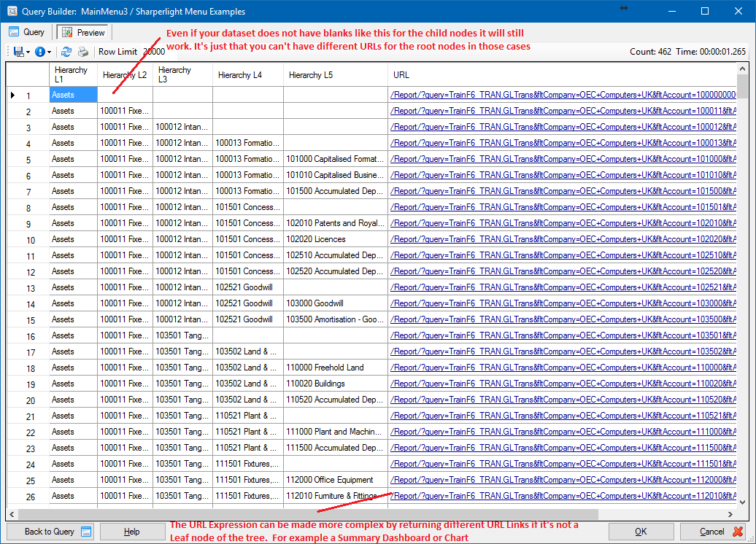Switch to the Preview tab
This screenshot has width=756, height=544.
pyautogui.click(x=83, y=32)
